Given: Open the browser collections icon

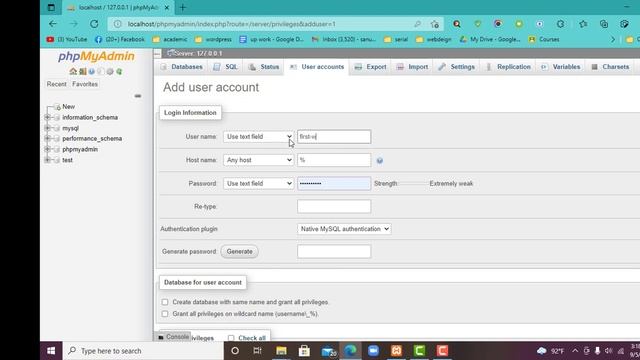Looking at the screenshot, I should (604, 24).
